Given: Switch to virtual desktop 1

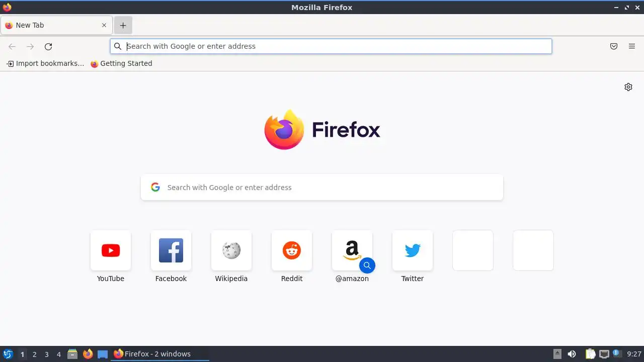Looking at the screenshot, I should pos(22,354).
